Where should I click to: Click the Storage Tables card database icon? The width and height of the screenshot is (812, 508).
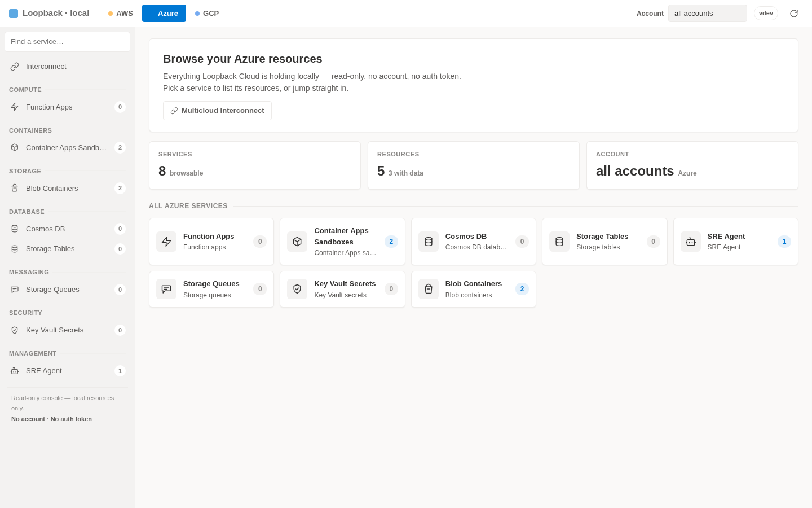coord(559,242)
